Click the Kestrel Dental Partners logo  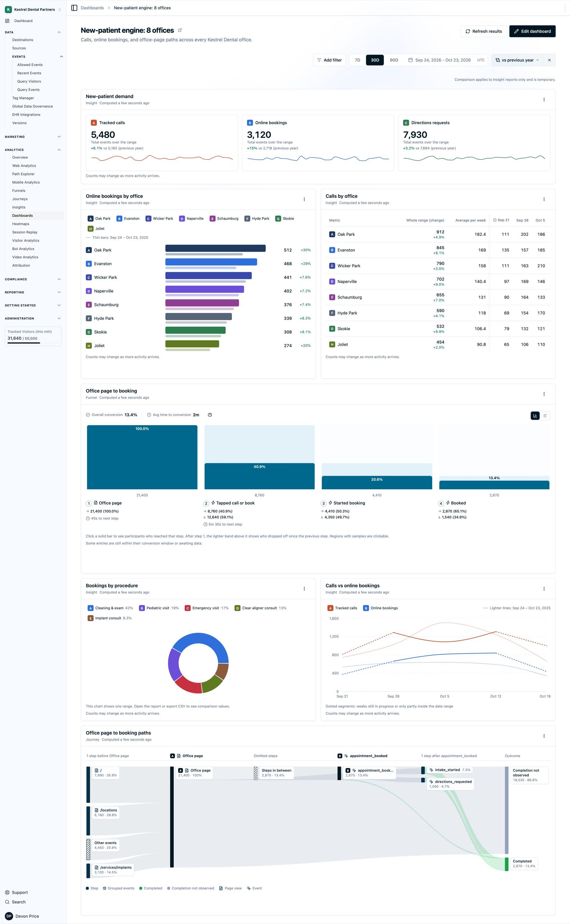(8, 9)
